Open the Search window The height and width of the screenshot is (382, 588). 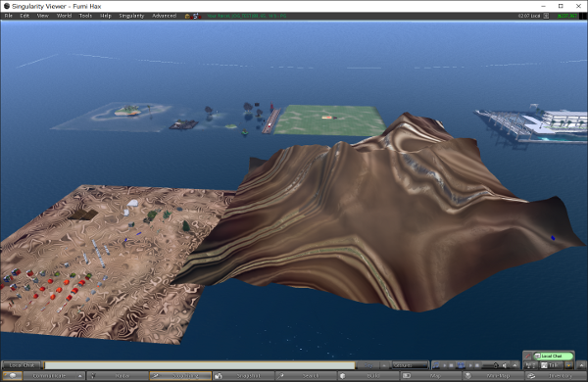[306, 375]
